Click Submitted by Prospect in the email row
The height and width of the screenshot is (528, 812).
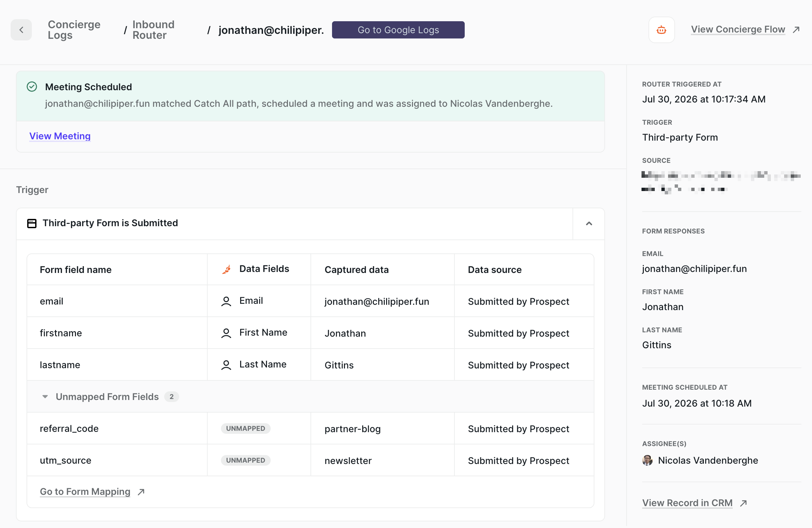click(518, 301)
